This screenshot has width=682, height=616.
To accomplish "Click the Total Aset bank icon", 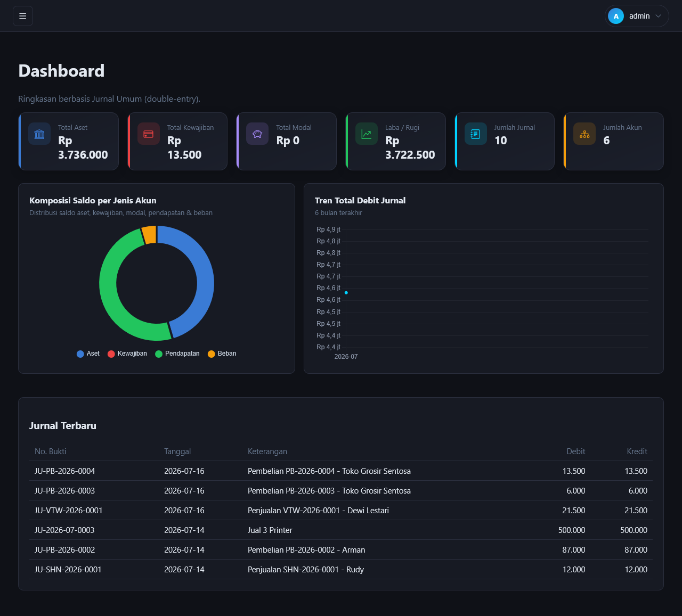I will point(39,134).
